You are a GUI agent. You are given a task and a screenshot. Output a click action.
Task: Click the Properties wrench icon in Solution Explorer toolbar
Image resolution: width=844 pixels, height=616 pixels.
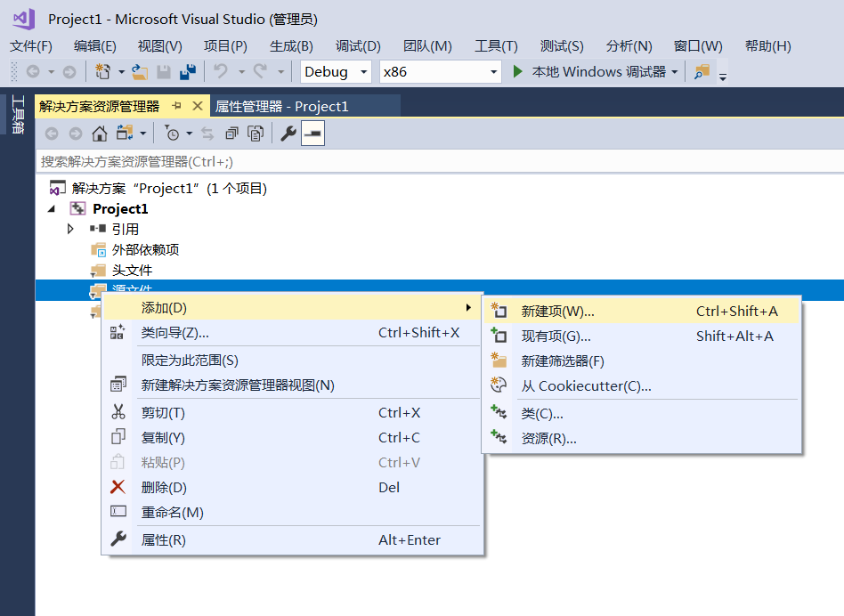pyautogui.click(x=288, y=134)
